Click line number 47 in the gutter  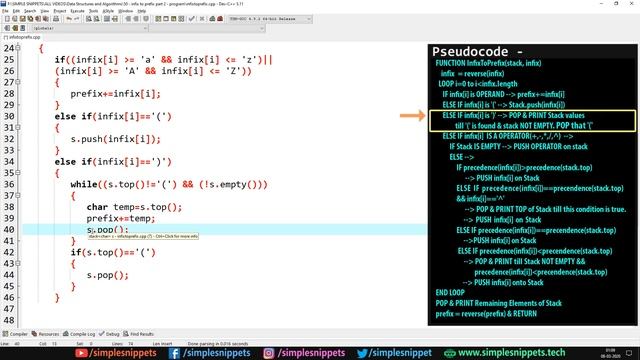[9, 309]
